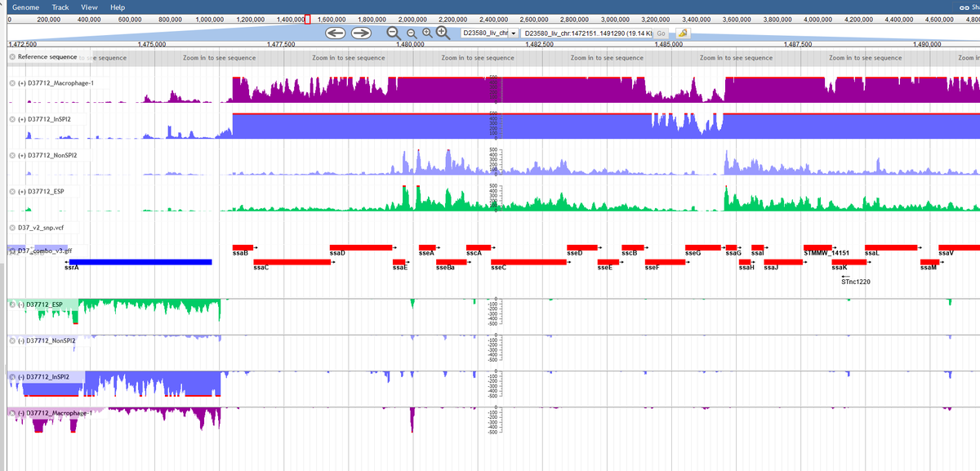Image resolution: width=980 pixels, height=471 pixels.
Task: Expand the Help menu
Action: click(x=118, y=7)
